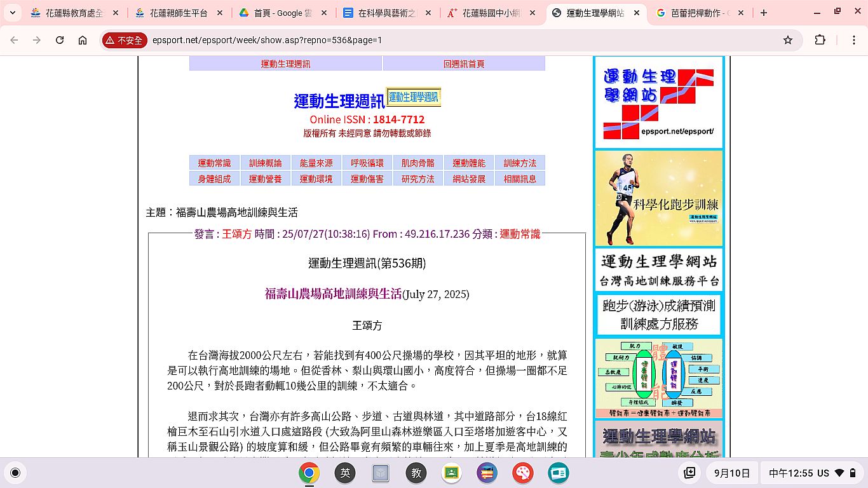This screenshot has height=488, width=868.
Task: Open a new browser tab
Action: tap(764, 13)
